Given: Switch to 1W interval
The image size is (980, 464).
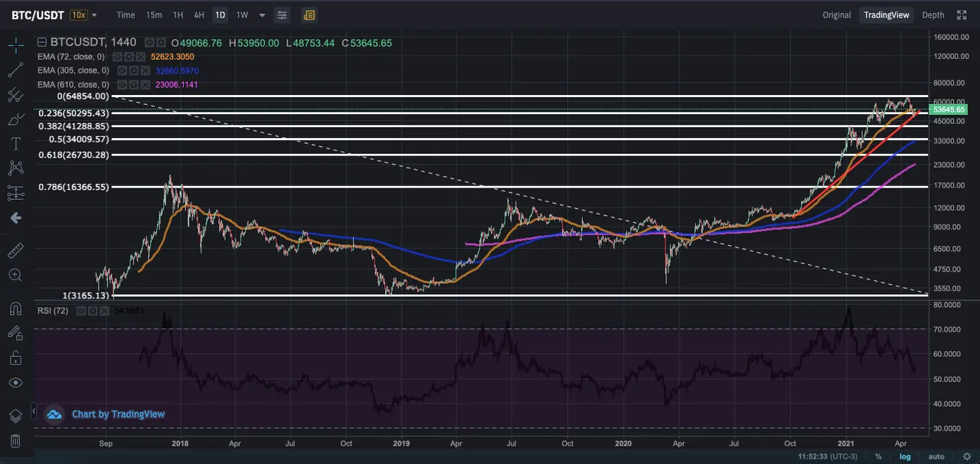Looking at the screenshot, I should (x=242, y=15).
